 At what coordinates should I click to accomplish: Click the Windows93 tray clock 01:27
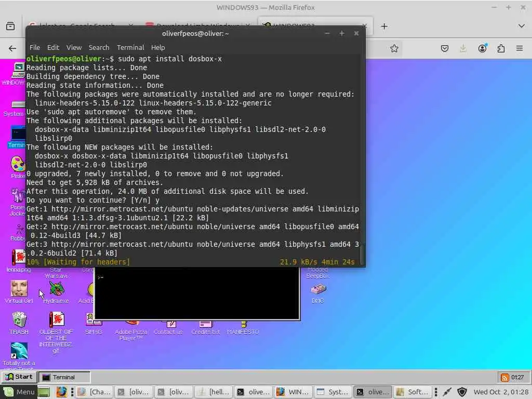coord(517,377)
